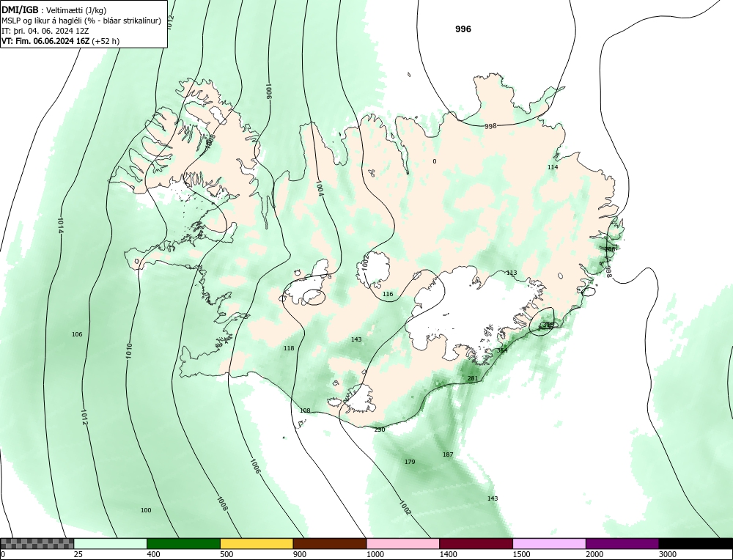Select the pink 1000–1400 legend swatch
Image resolution: width=733 pixels, height=560 pixels.
coord(403,543)
